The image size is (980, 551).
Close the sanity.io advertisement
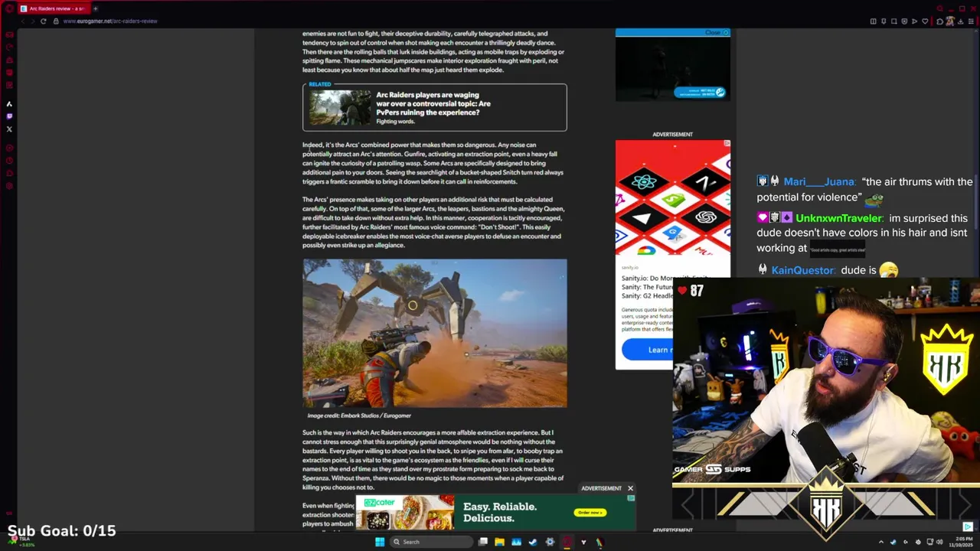727,143
